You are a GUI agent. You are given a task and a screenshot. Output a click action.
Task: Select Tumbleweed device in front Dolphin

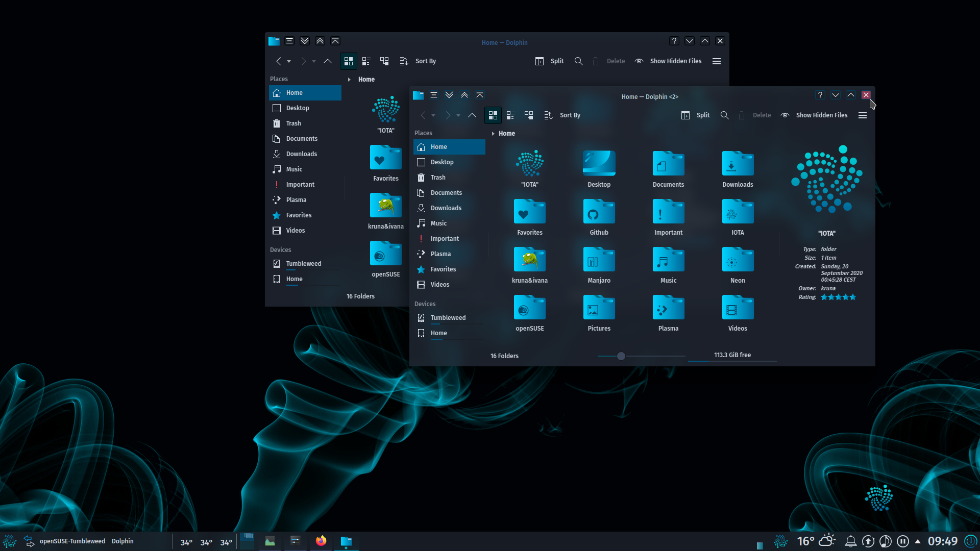point(449,318)
